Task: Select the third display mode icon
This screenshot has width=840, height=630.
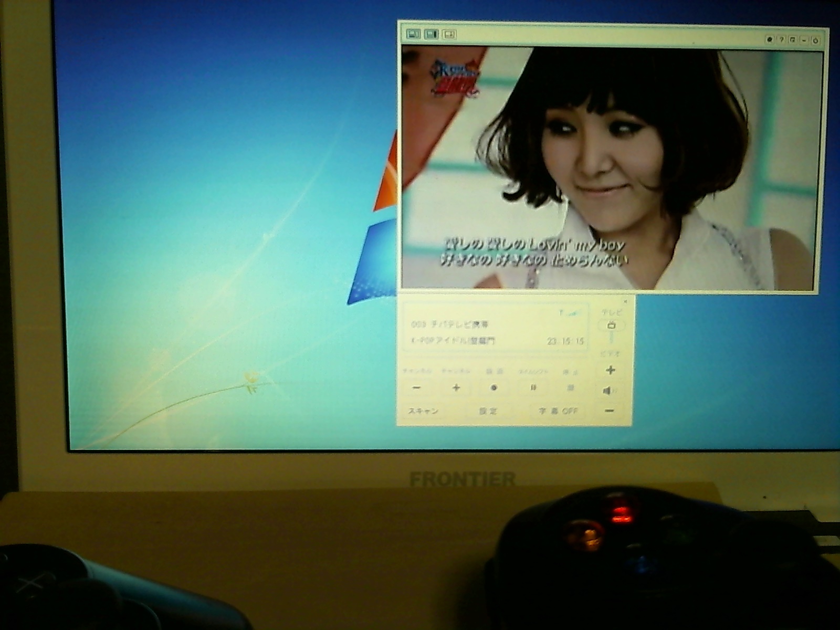Action: (449, 35)
